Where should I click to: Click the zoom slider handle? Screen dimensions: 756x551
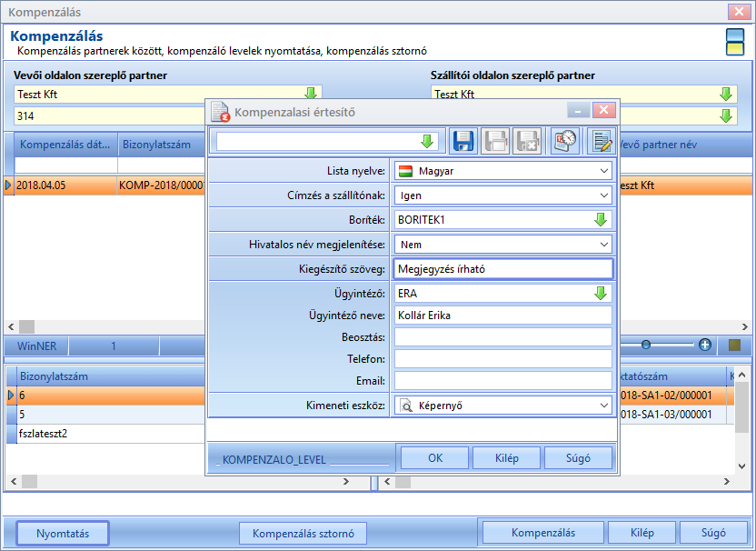[645, 345]
